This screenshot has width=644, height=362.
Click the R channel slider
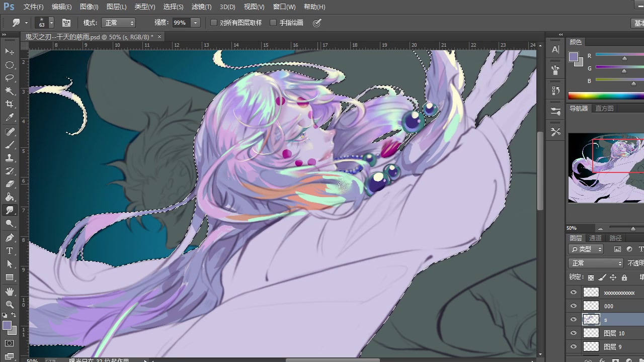tap(619, 55)
